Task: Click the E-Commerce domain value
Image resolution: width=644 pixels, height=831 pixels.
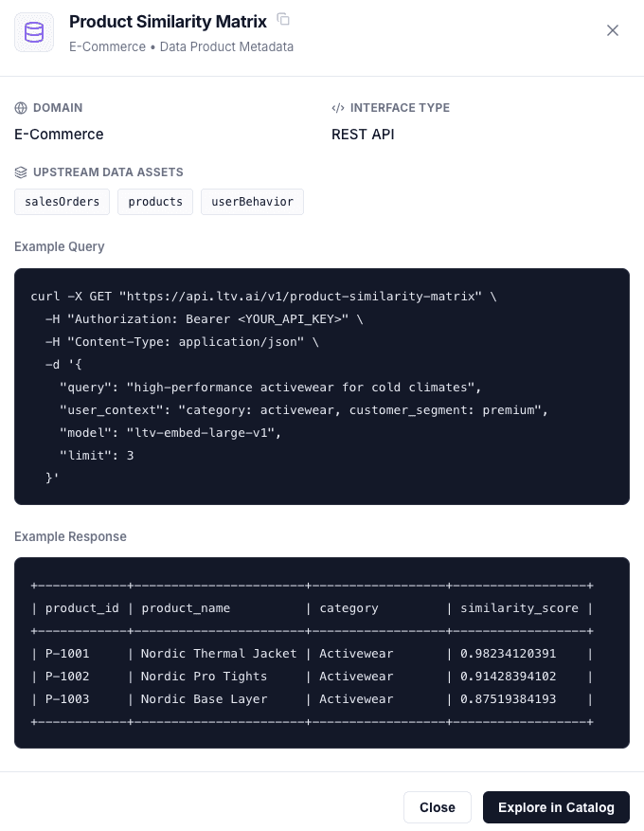Action: [x=59, y=135]
